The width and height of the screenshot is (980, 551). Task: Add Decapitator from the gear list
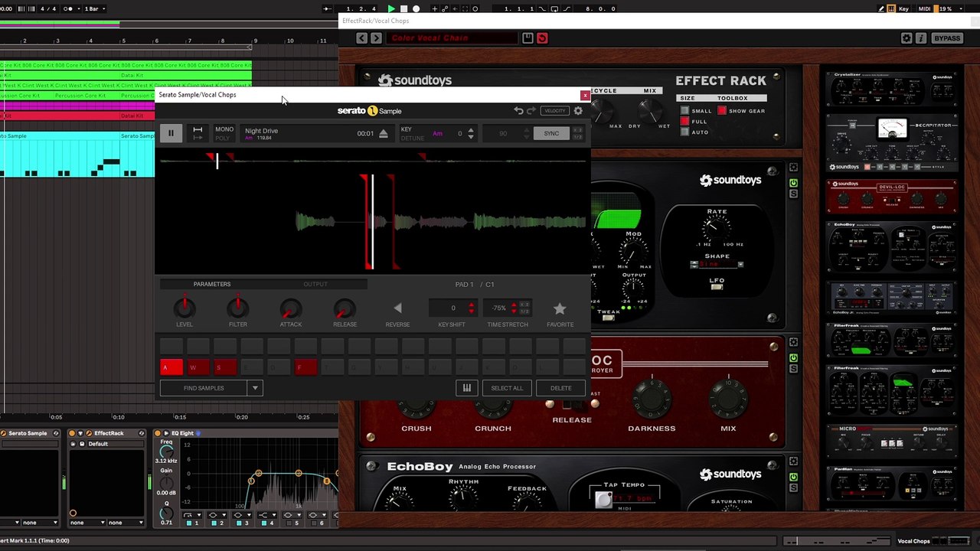892,144
